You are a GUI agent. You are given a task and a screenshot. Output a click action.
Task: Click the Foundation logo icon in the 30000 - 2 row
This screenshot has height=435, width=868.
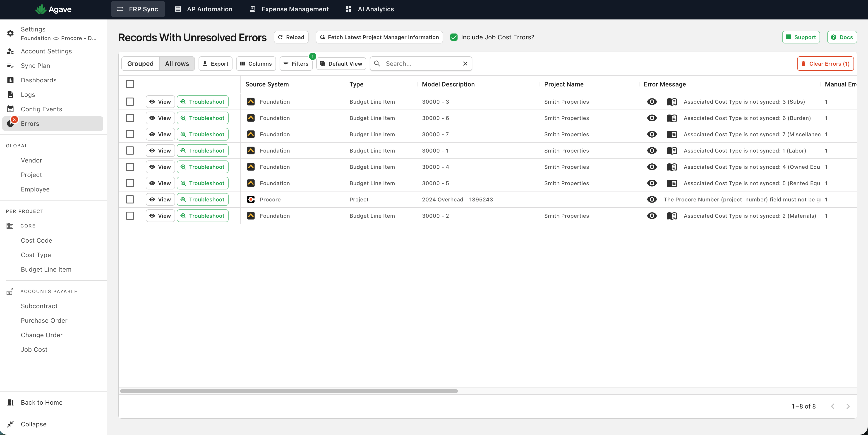click(251, 216)
